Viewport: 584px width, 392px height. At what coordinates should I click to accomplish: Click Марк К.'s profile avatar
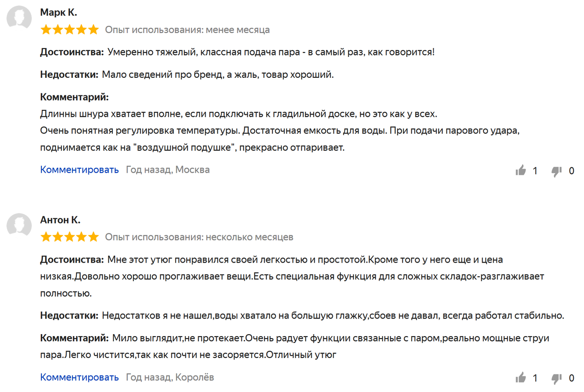pyautogui.click(x=19, y=19)
